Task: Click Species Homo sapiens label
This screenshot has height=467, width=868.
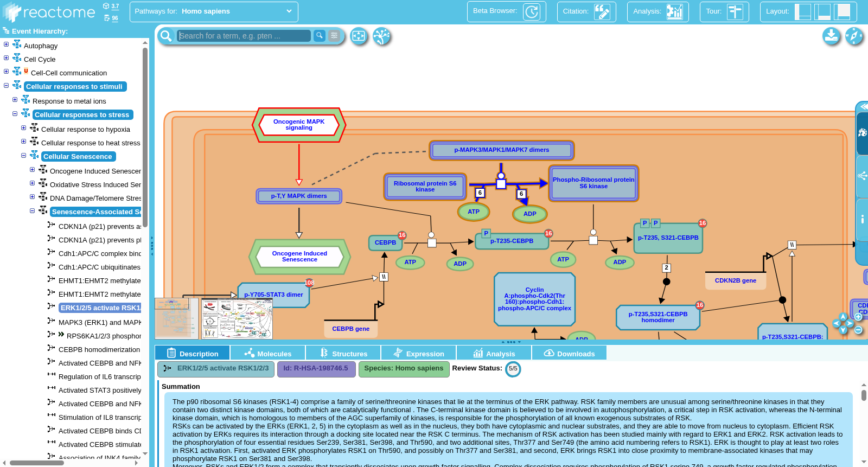Action: coord(404,369)
